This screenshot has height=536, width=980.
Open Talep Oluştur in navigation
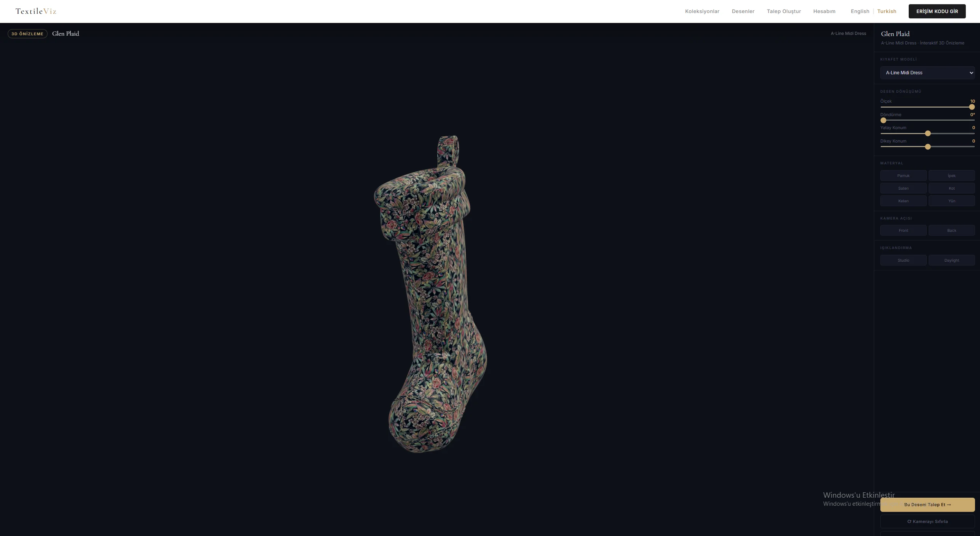pyautogui.click(x=783, y=11)
